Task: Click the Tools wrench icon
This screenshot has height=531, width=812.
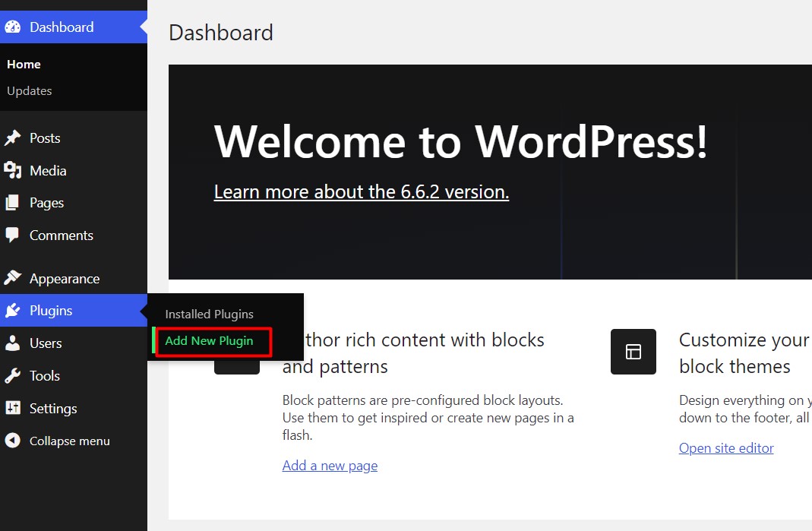Action: coord(12,375)
